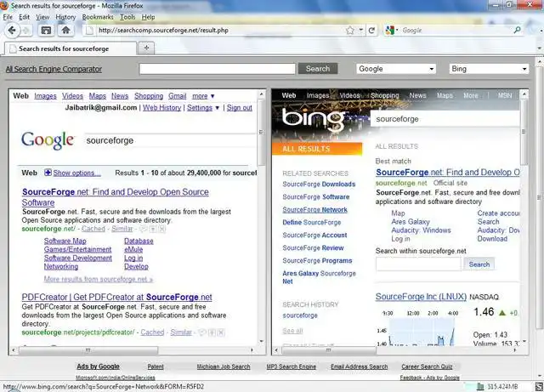Open Google Images link
Screen dimensions: 544x392
(45, 96)
